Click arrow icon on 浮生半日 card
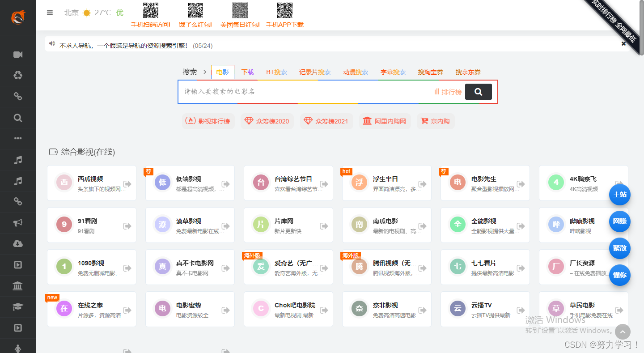 [x=422, y=184]
